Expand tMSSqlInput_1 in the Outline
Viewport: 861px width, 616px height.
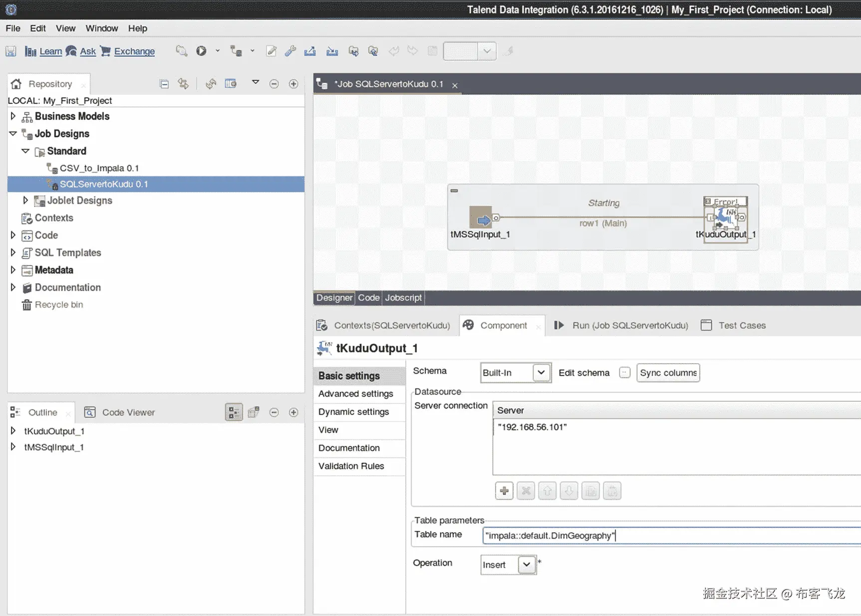13,447
